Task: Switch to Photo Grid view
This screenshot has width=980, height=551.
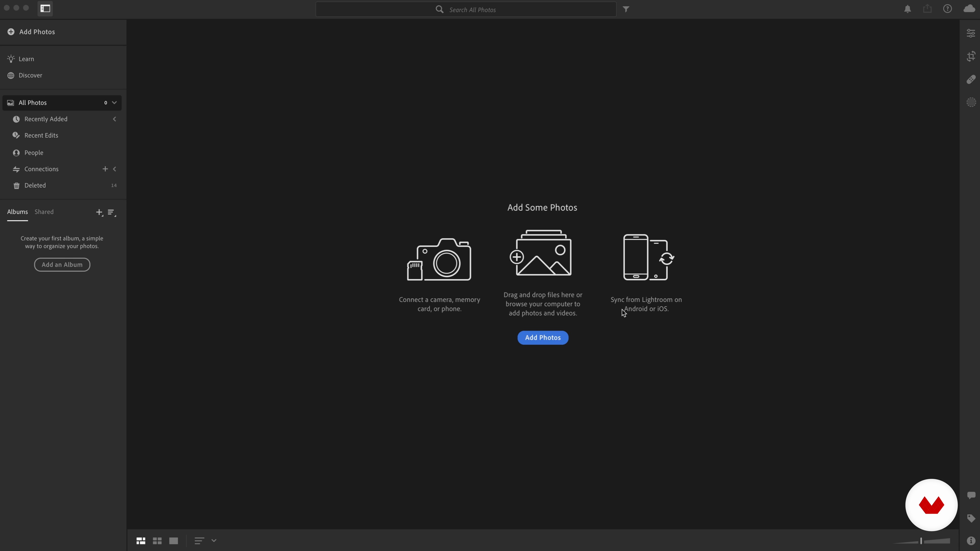Action: click(141, 541)
